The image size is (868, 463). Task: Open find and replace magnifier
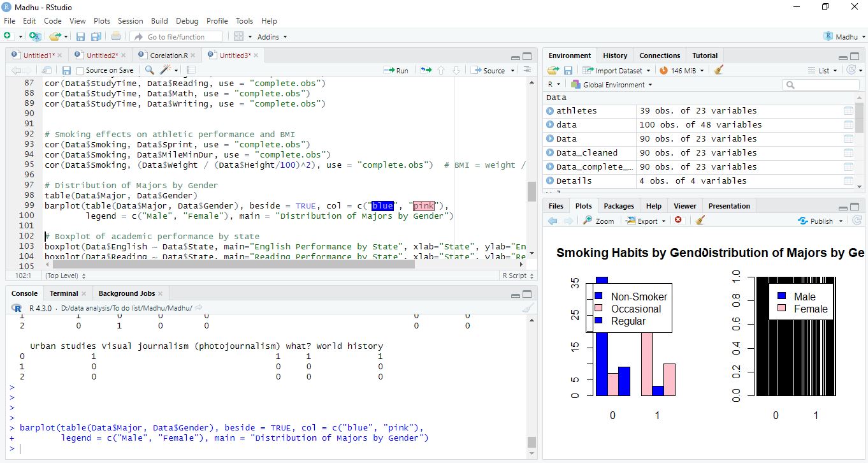click(149, 70)
